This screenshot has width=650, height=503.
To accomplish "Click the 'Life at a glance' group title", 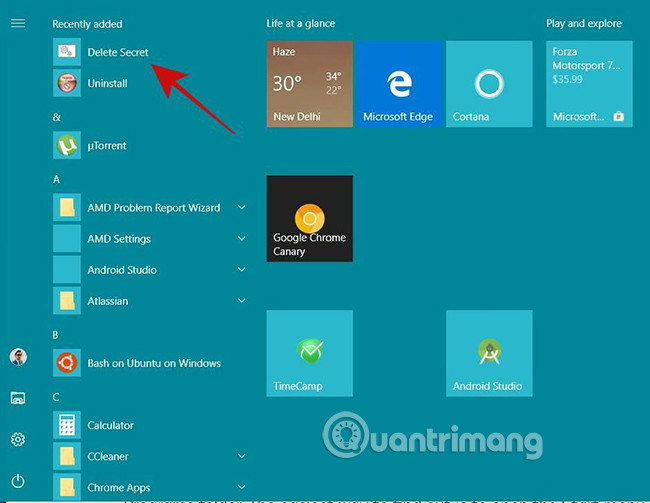I will (301, 24).
